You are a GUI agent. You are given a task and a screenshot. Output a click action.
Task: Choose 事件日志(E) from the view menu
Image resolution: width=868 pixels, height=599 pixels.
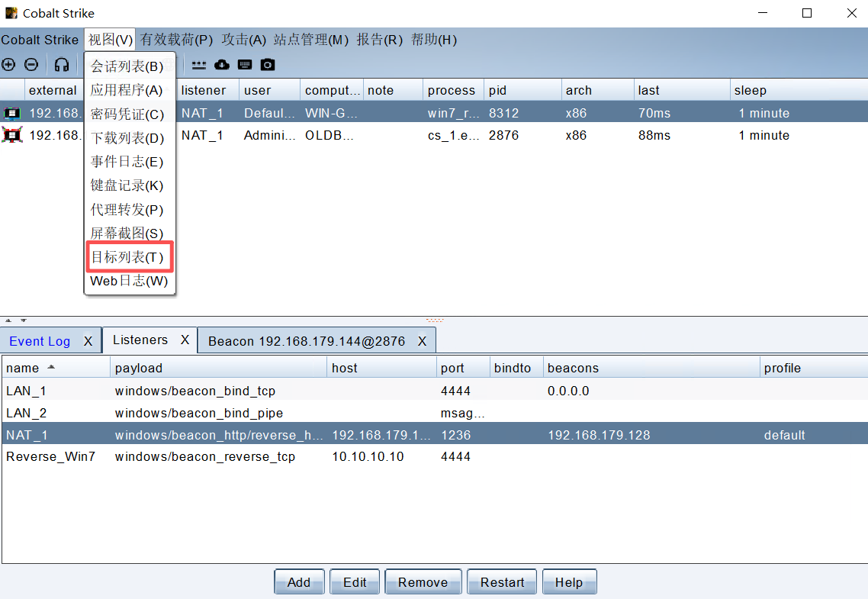tap(130, 162)
